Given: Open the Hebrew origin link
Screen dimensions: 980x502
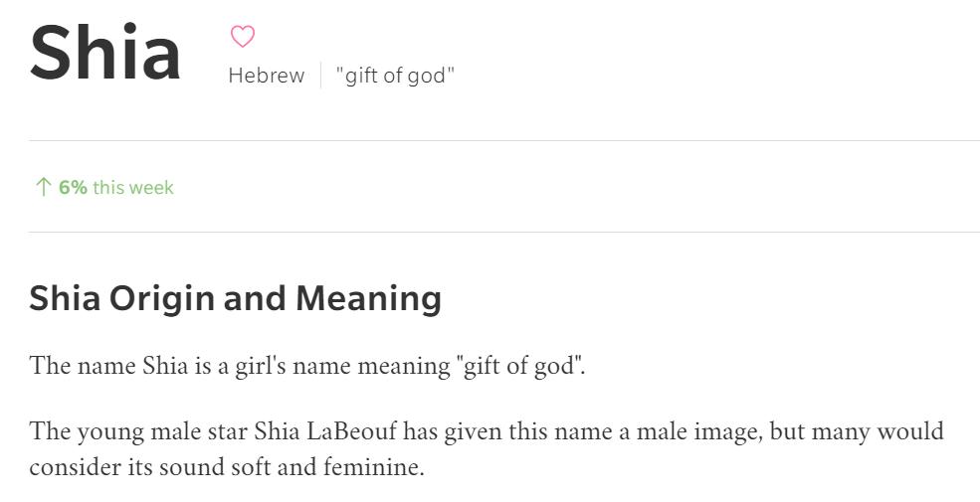Looking at the screenshot, I should pos(266,76).
